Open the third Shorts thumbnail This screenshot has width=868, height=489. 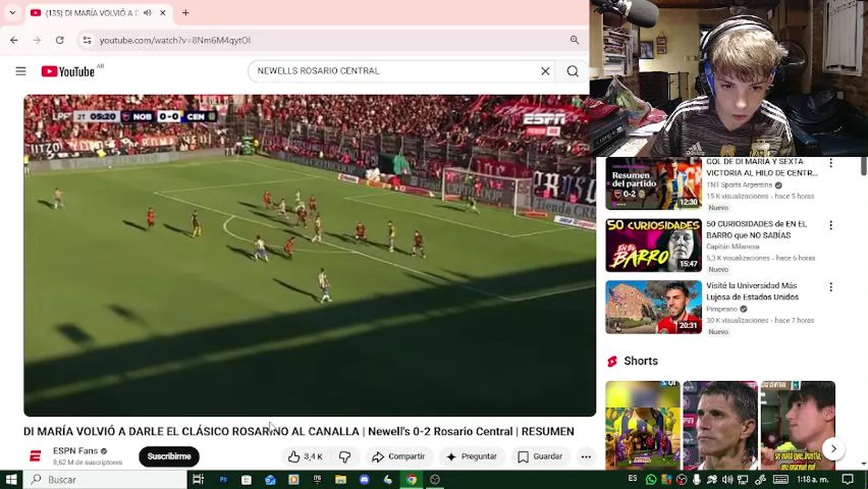point(797,425)
